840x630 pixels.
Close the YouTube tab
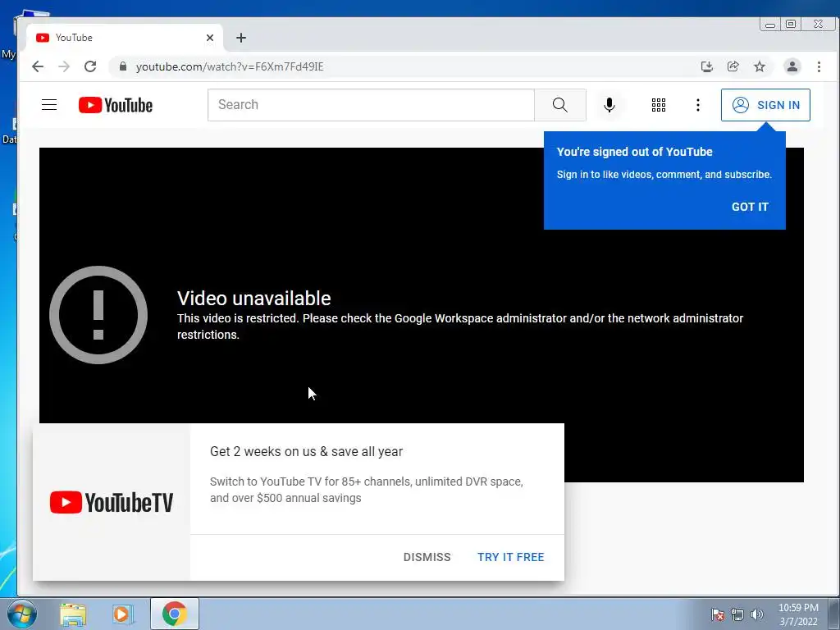coord(209,38)
